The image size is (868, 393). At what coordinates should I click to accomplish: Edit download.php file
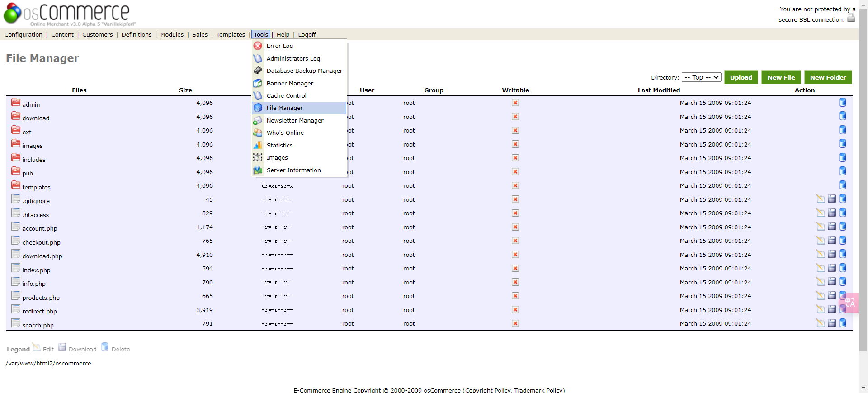tap(821, 254)
